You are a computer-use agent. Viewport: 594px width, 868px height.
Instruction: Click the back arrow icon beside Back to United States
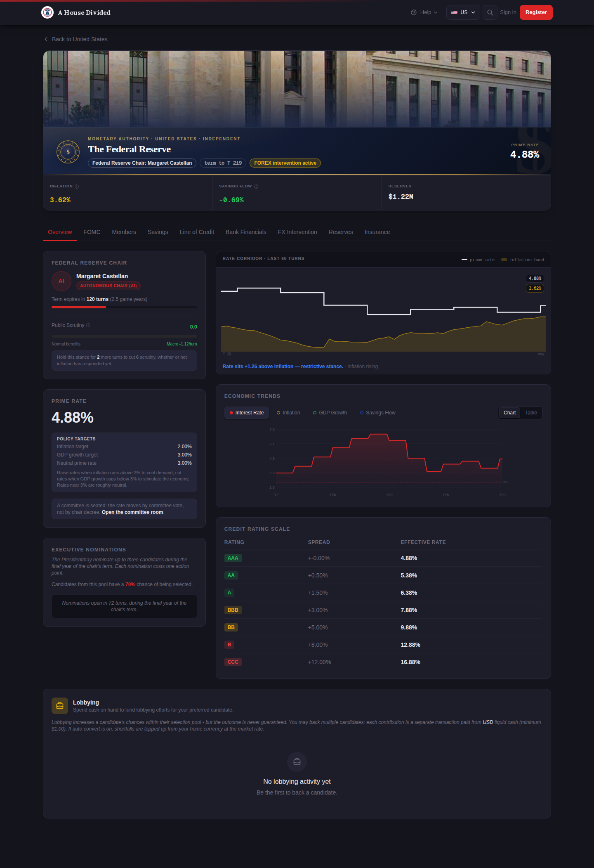click(x=46, y=39)
